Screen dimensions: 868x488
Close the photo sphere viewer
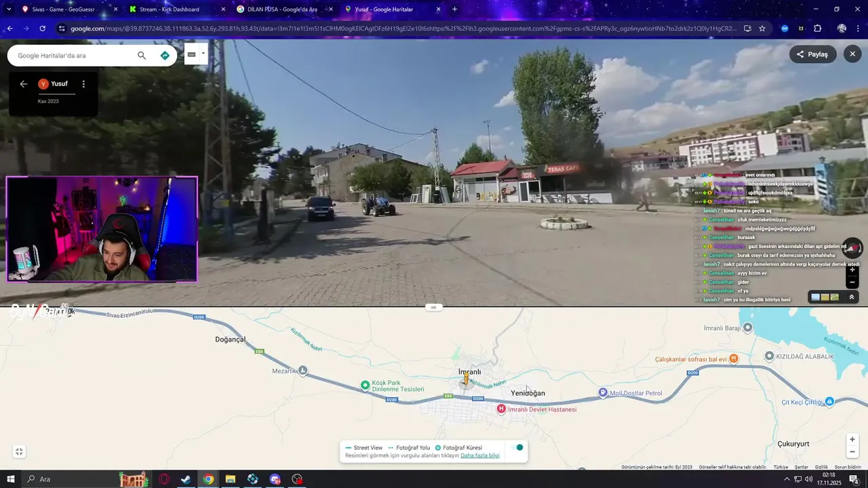[852, 54]
